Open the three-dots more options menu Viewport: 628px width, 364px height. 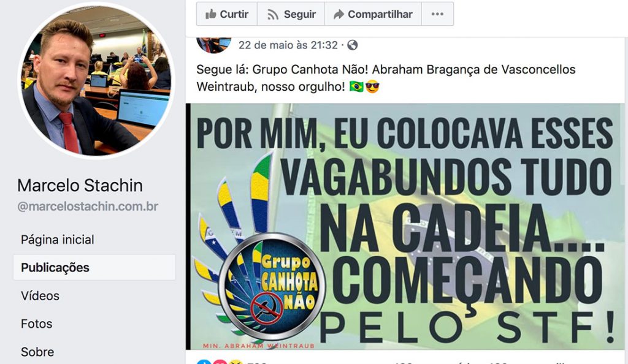click(437, 14)
